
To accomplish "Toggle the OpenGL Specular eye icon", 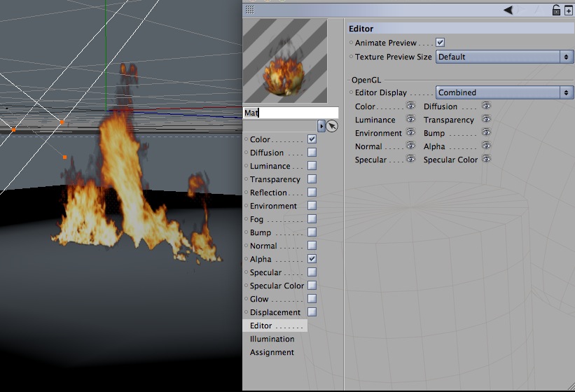I will pyautogui.click(x=410, y=159).
